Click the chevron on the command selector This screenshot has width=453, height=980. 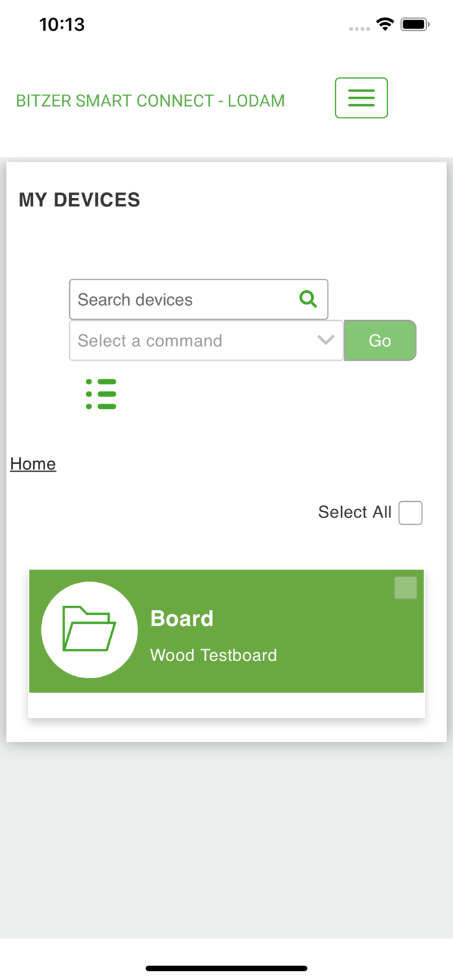pyautogui.click(x=325, y=340)
